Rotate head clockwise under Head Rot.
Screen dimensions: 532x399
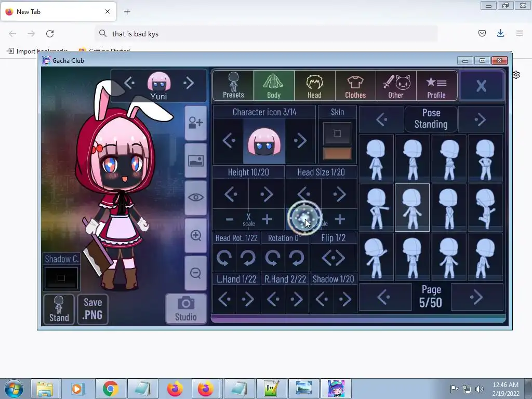tap(248, 258)
